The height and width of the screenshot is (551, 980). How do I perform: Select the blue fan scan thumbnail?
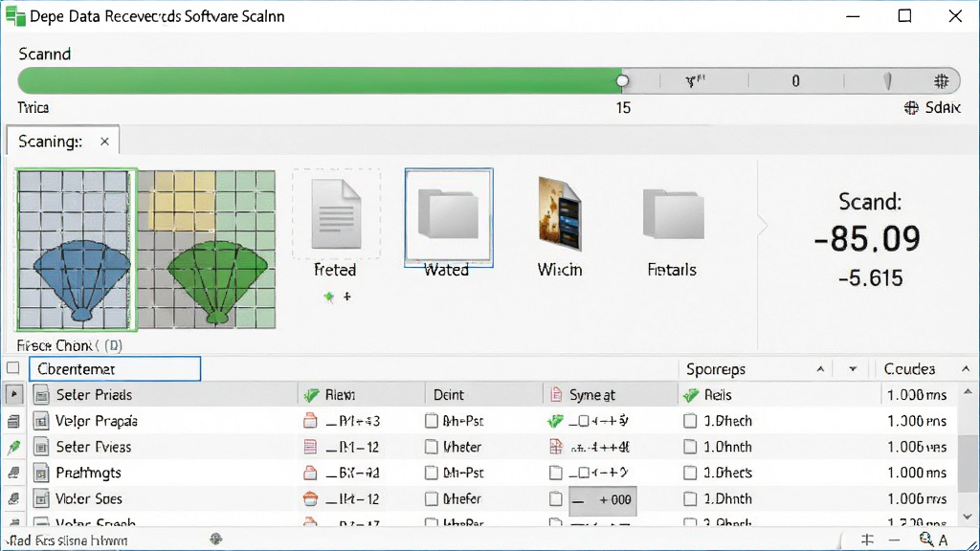[x=76, y=250]
